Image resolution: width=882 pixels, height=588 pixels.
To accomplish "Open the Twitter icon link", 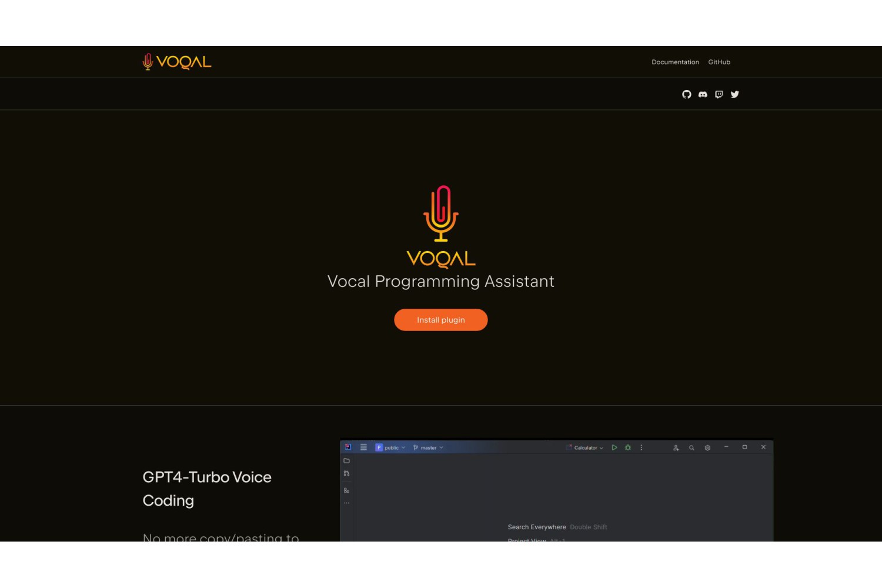I will point(735,94).
